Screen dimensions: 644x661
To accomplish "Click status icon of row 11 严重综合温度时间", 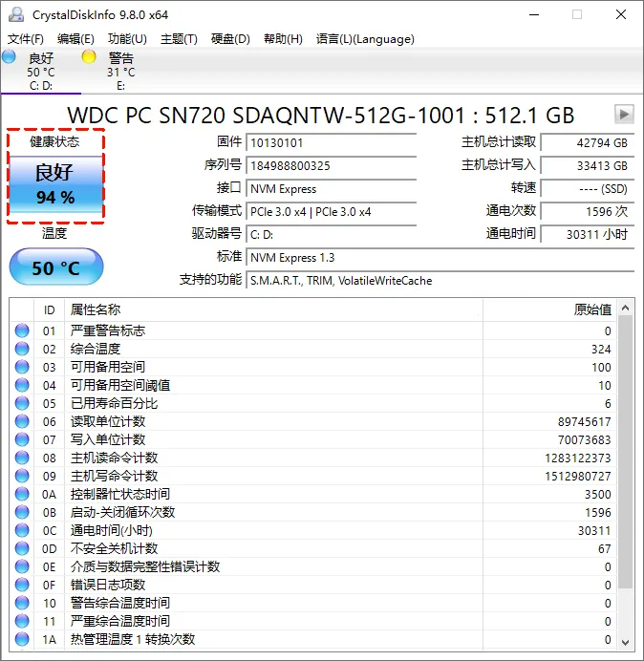I will [22, 621].
